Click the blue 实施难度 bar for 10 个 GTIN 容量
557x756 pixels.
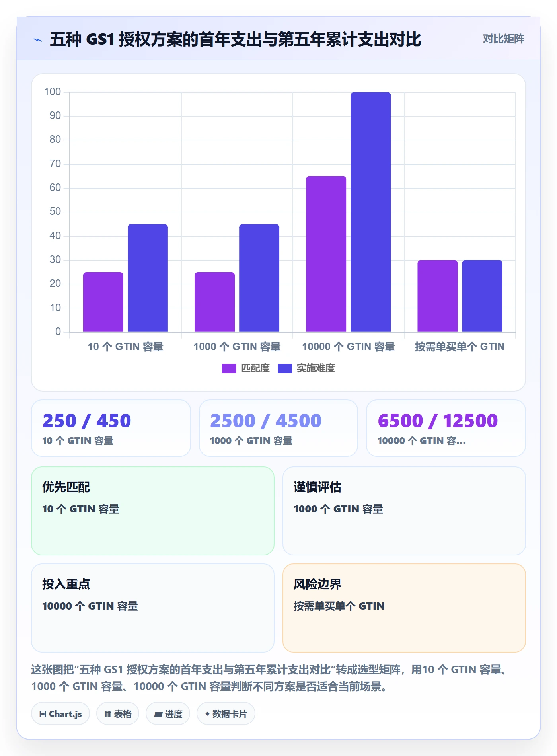coord(148,278)
